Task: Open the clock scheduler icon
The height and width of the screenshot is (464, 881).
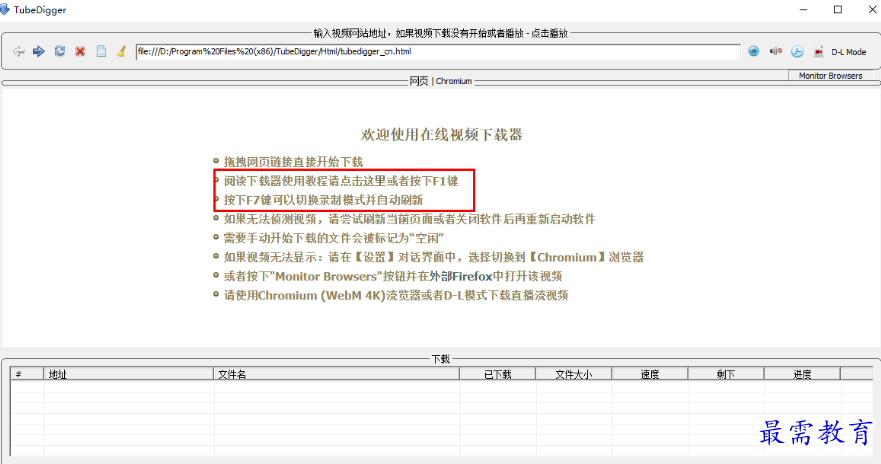Action: (797, 52)
